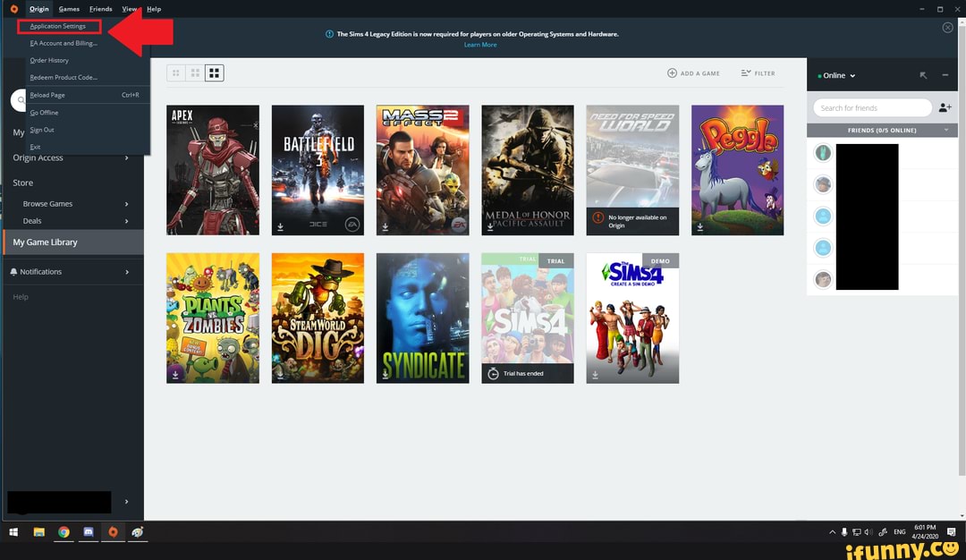Image resolution: width=966 pixels, height=560 pixels.
Task: Click download icon on Peggle tile
Action: [699, 226]
